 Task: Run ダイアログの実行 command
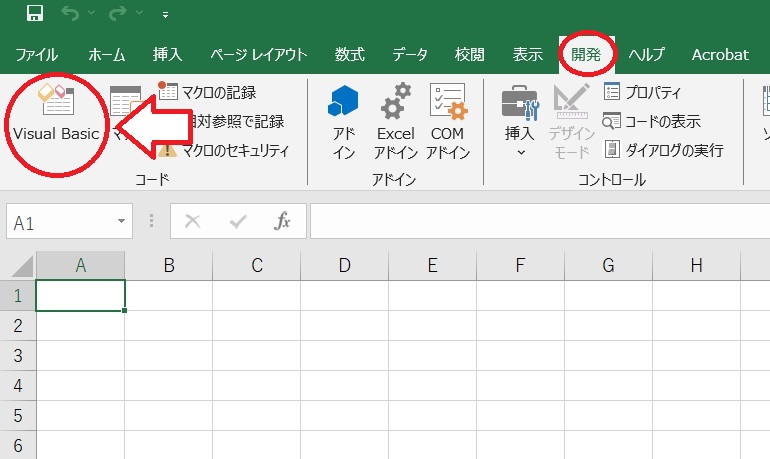tap(663, 150)
